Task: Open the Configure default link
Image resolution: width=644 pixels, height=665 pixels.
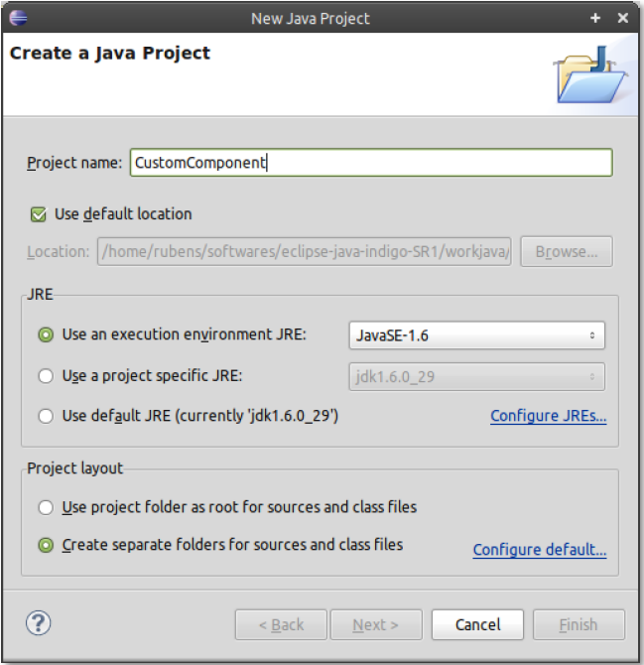Action: click(539, 550)
